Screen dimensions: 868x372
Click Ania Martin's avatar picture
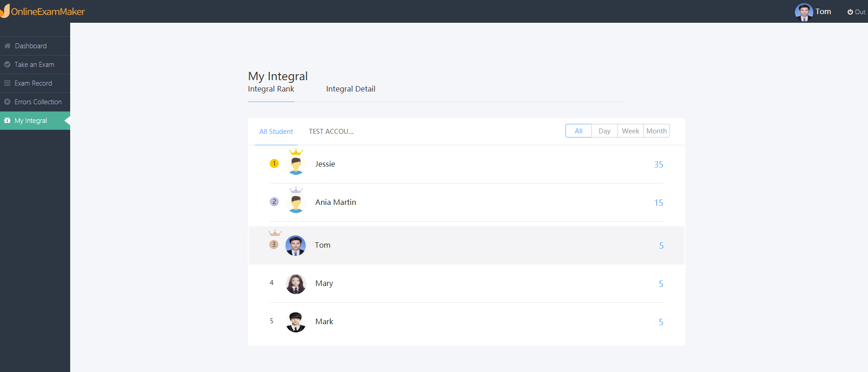click(x=296, y=204)
